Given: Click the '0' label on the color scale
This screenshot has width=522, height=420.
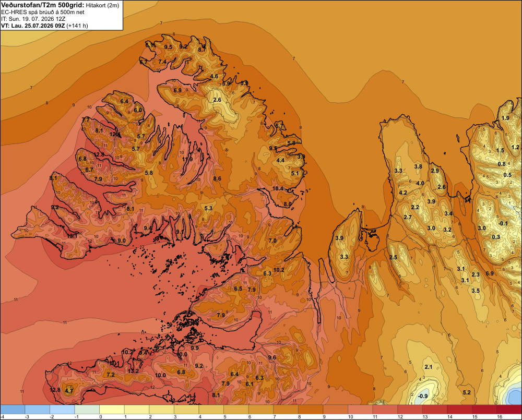Looking at the screenshot, I should click(x=101, y=417).
